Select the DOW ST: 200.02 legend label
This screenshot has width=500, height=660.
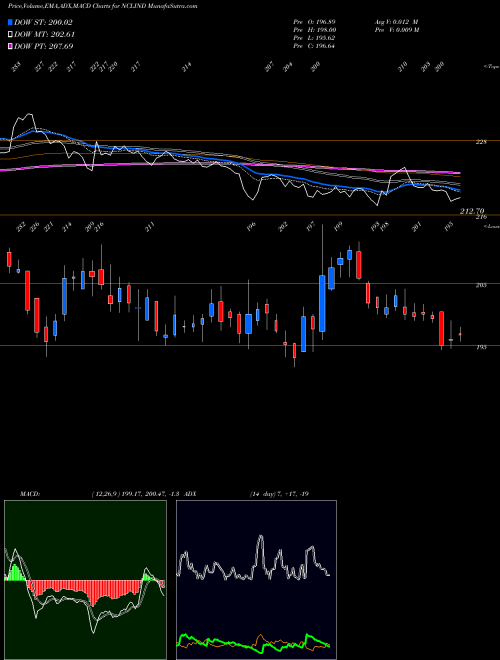click(x=43, y=22)
